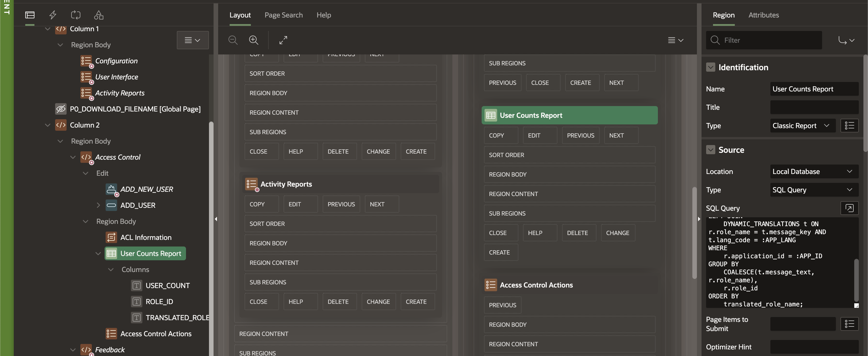The width and height of the screenshot is (868, 356).
Task: Open the Rendering tree tab icon
Action: tap(30, 15)
